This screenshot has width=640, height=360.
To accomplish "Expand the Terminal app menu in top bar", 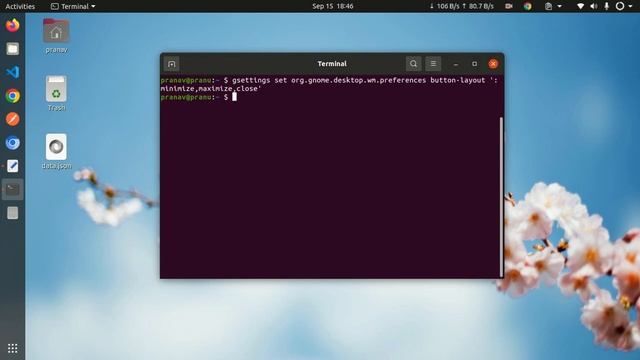I will [x=73, y=6].
